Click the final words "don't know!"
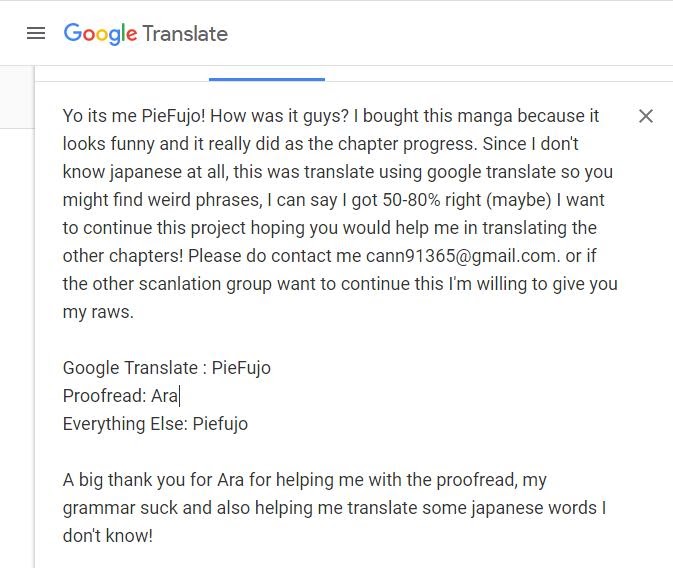Screen dimensions: 673x568 107,535
